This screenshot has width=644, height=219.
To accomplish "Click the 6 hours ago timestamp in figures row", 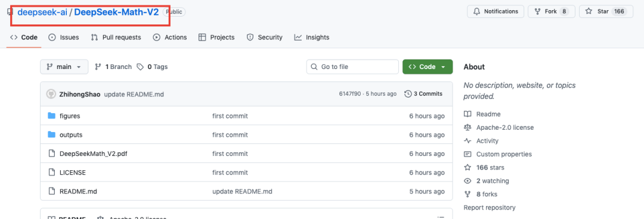I will coord(427,116).
